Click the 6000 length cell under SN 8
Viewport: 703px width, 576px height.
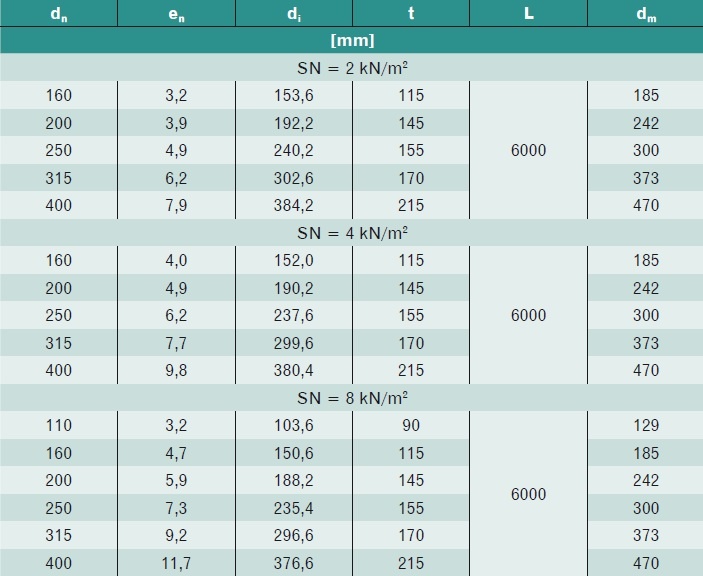pyautogui.click(x=529, y=494)
